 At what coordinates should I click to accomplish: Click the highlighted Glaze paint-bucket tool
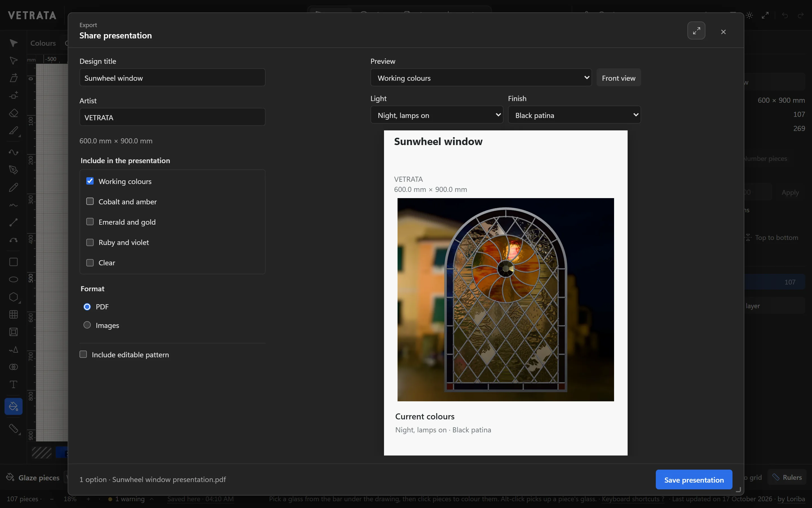[14, 406]
